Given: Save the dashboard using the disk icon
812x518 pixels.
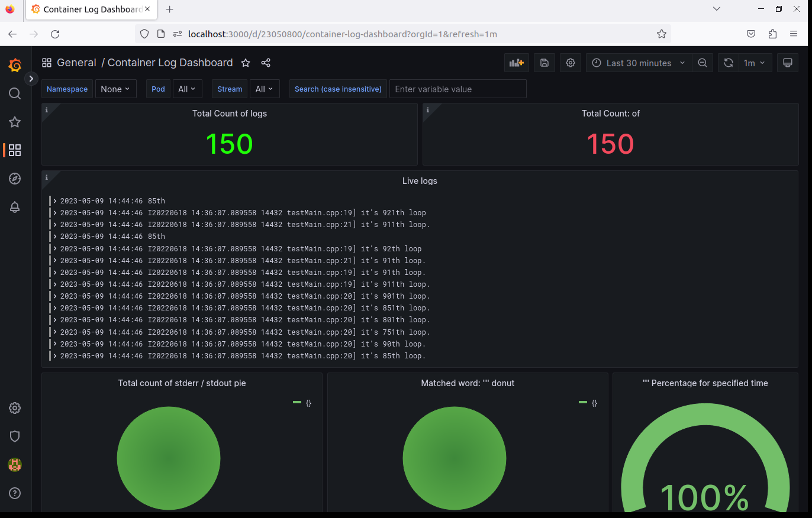Looking at the screenshot, I should coord(544,63).
